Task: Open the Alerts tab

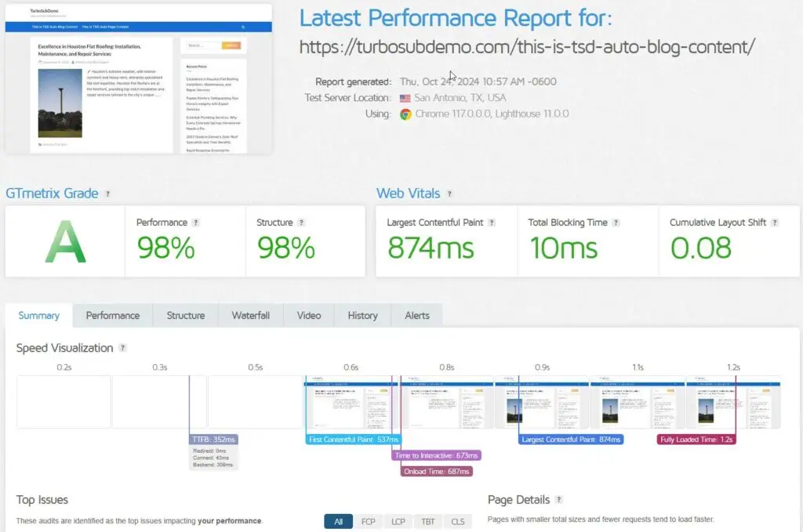Action: pos(417,316)
